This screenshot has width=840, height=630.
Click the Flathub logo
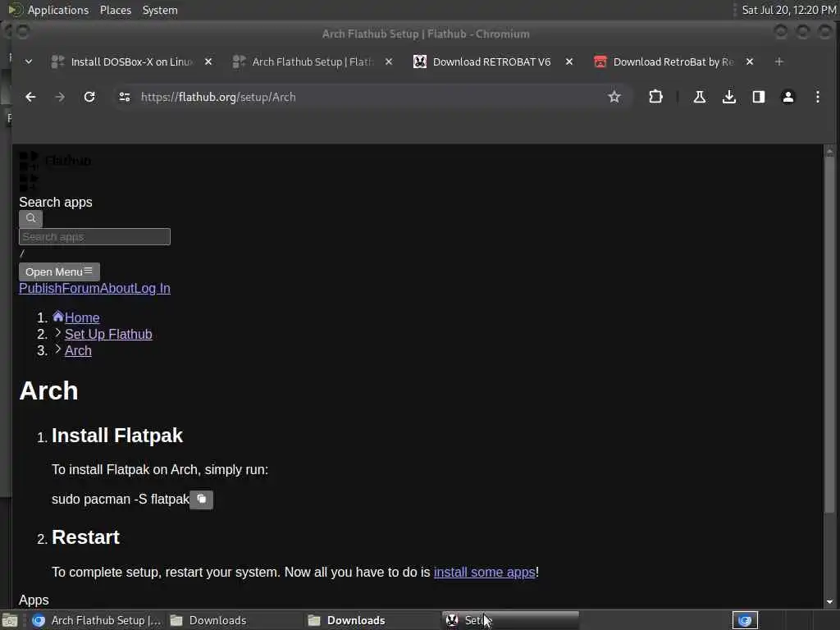click(55, 161)
